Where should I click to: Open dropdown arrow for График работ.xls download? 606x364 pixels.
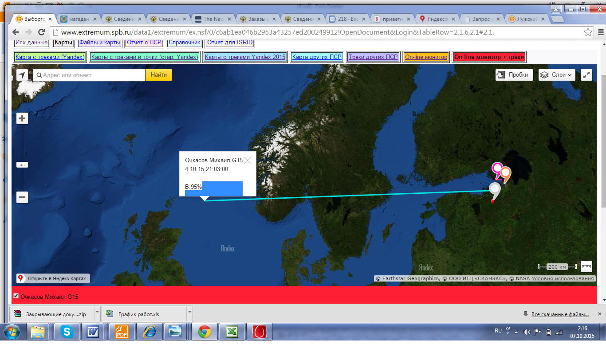pyautogui.click(x=190, y=313)
